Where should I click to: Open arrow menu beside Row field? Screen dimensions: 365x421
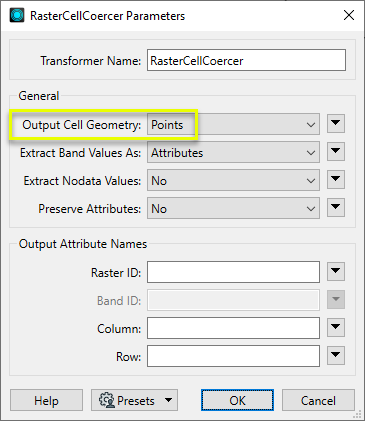[x=336, y=355]
